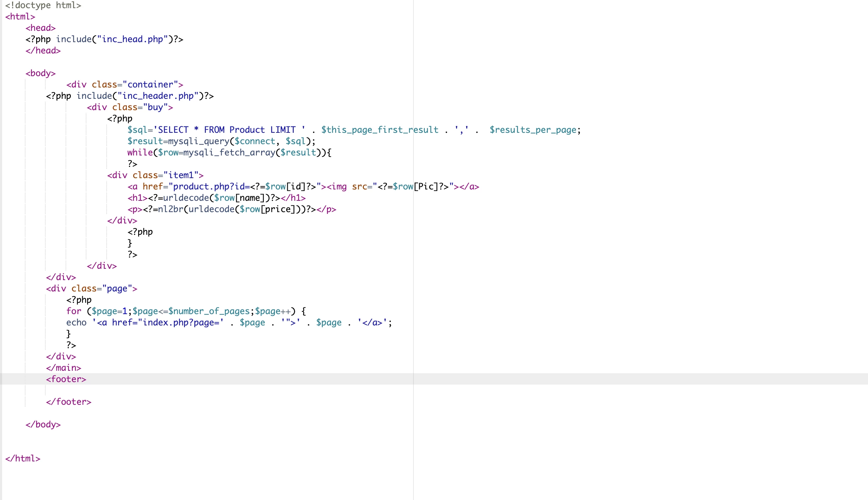The height and width of the screenshot is (500, 868).
Task: Click the $results_per_page variable
Action: click(x=533, y=130)
